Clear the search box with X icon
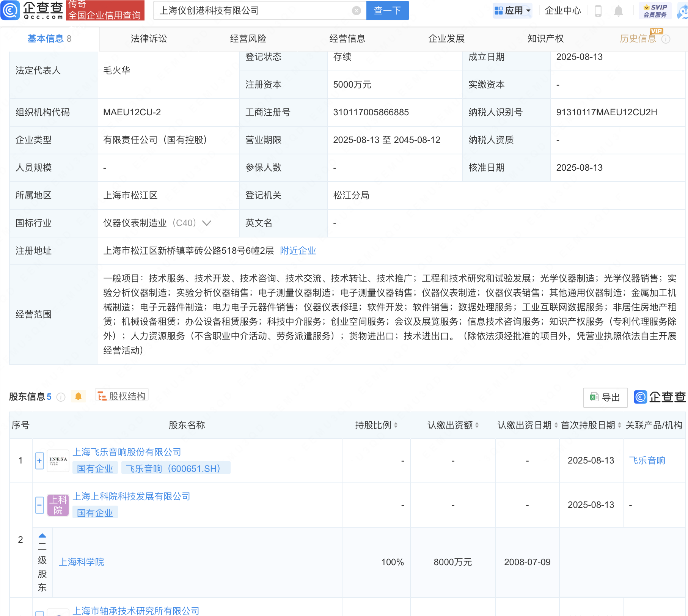Image resolution: width=688 pixels, height=616 pixels. 356,11
